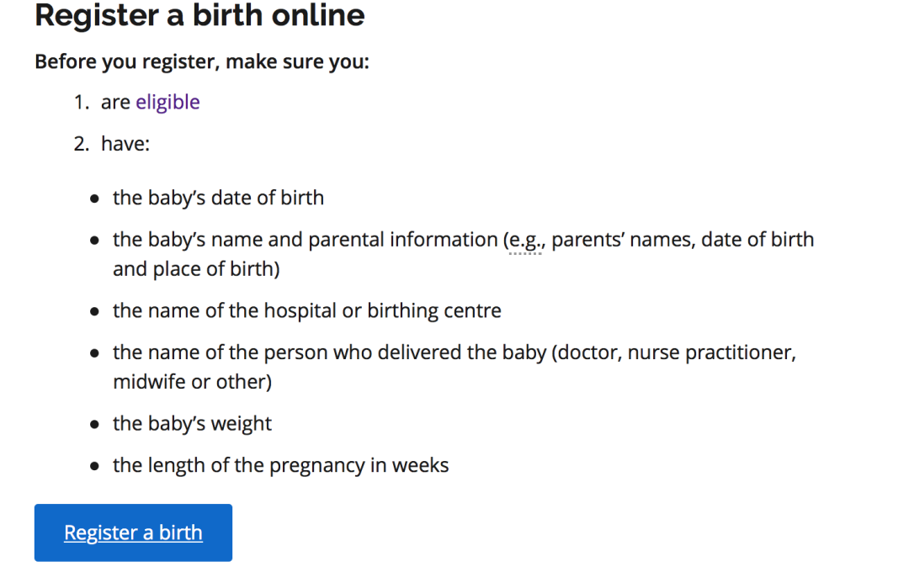Click the baby's date of birth item
Viewport: 909px width, 588px height.
click(218, 198)
